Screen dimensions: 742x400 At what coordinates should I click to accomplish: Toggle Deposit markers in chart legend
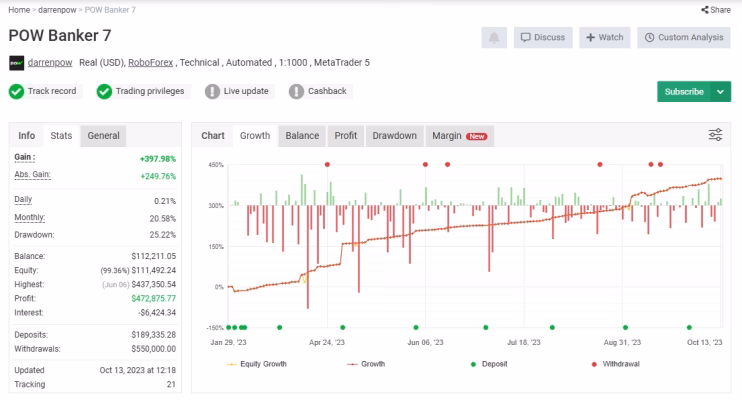tap(489, 364)
